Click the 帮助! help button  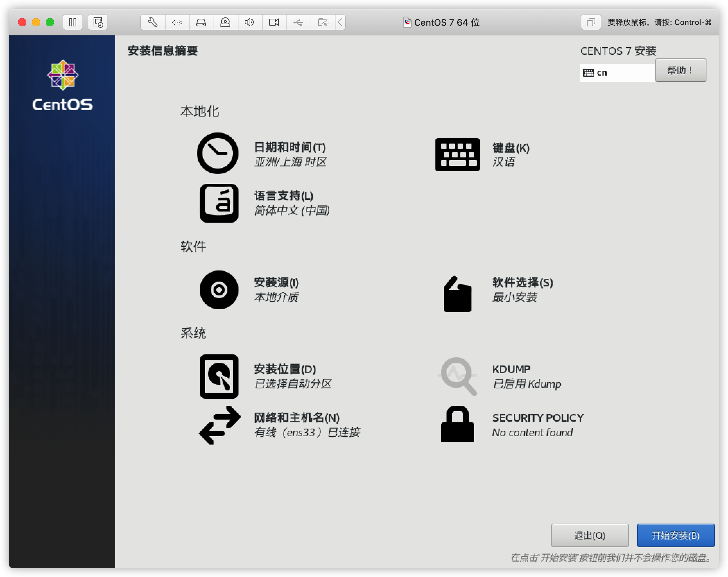click(680, 70)
